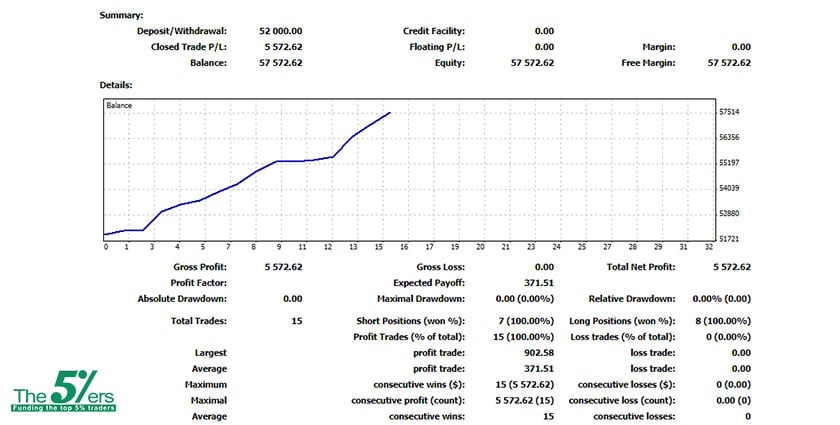Viewport: 840px width, 425px height.
Task: Click the 57514 value on chart axis
Action: click(x=729, y=112)
